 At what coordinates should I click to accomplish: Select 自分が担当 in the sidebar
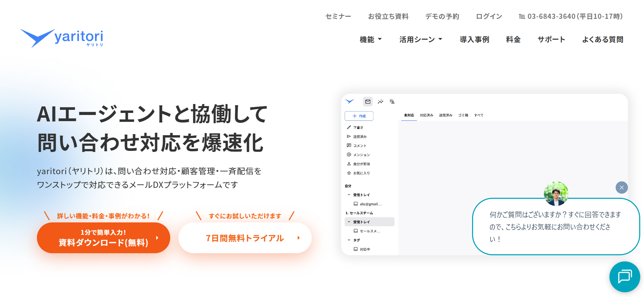point(362,164)
